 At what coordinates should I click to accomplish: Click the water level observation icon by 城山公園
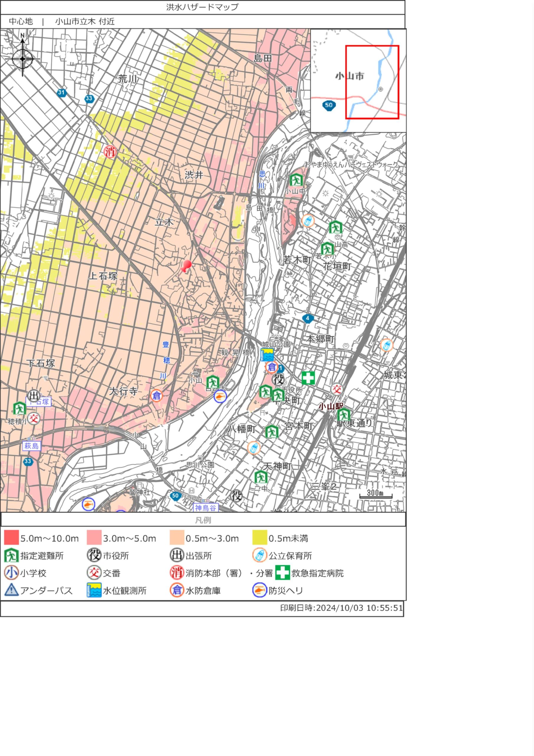267,355
